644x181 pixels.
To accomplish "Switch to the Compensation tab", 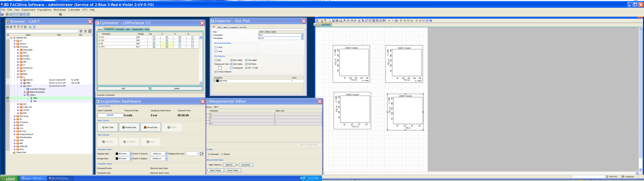I will tap(137, 29).
